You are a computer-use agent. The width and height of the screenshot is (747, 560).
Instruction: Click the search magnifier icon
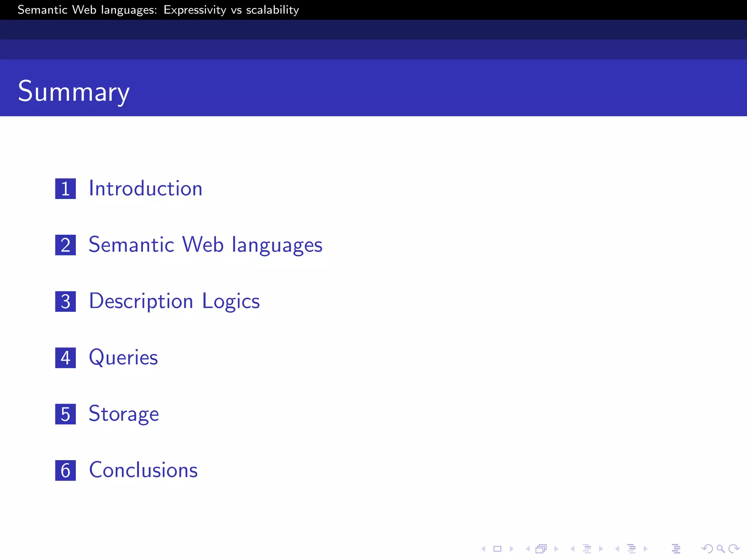tap(721, 549)
